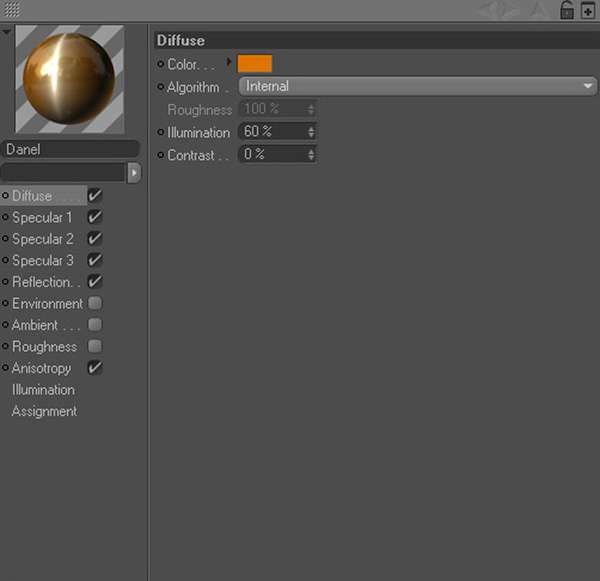Click the dot left of Anisotropy channel
This screenshot has width=600, height=581.
click(x=5, y=368)
